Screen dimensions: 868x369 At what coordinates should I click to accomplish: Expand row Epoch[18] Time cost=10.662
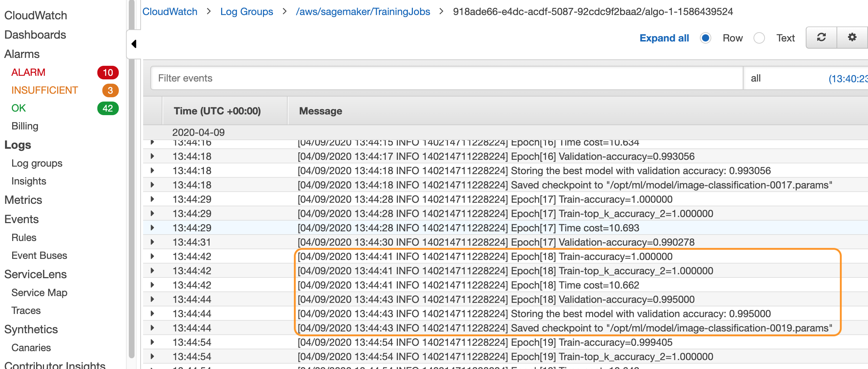152,285
